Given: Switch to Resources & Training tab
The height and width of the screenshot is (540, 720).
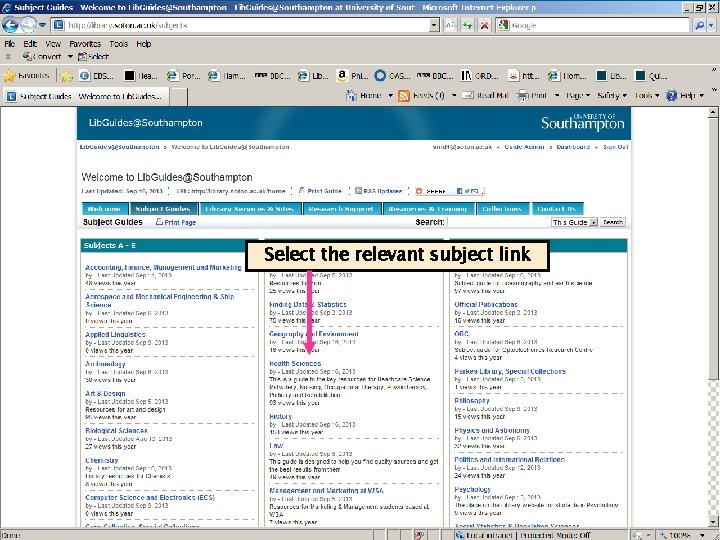Looking at the screenshot, I should click(x=428, y=208).
